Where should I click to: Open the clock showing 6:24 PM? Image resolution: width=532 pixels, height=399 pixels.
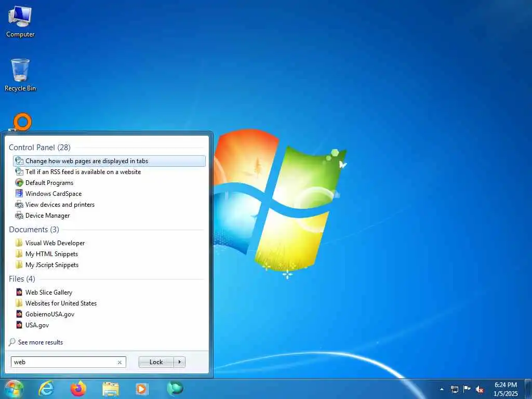[506, 389]
